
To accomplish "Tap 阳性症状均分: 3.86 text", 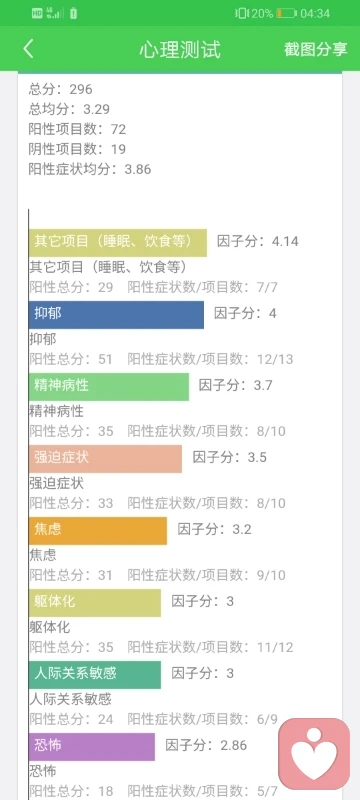I will pos(90,169).
